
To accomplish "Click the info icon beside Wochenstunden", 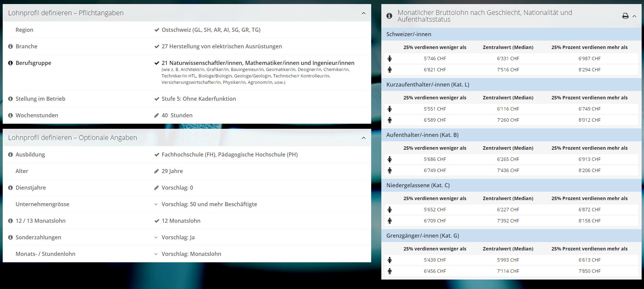I will [10, 115].
